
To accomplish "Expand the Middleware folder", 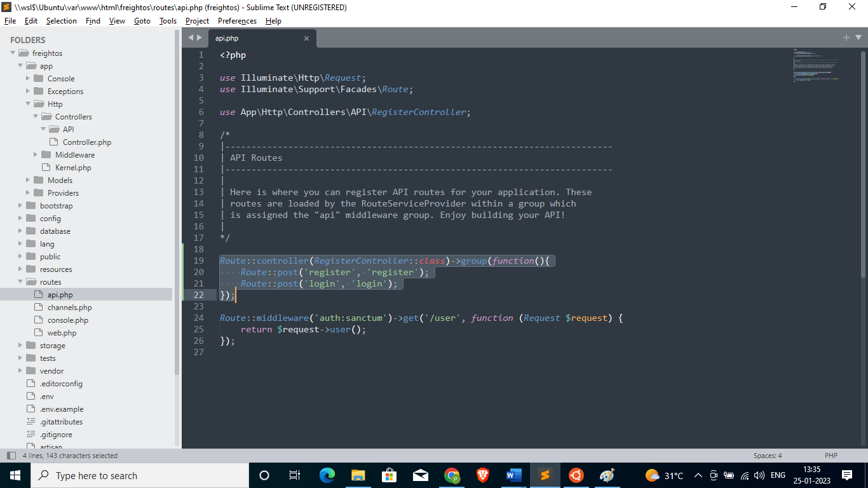I will [36, 155].
